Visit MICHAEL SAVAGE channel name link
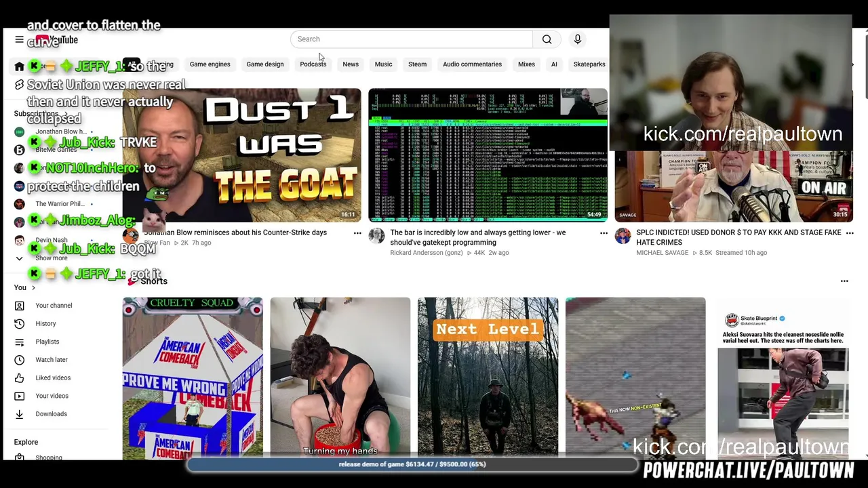 tap(662, 253)
